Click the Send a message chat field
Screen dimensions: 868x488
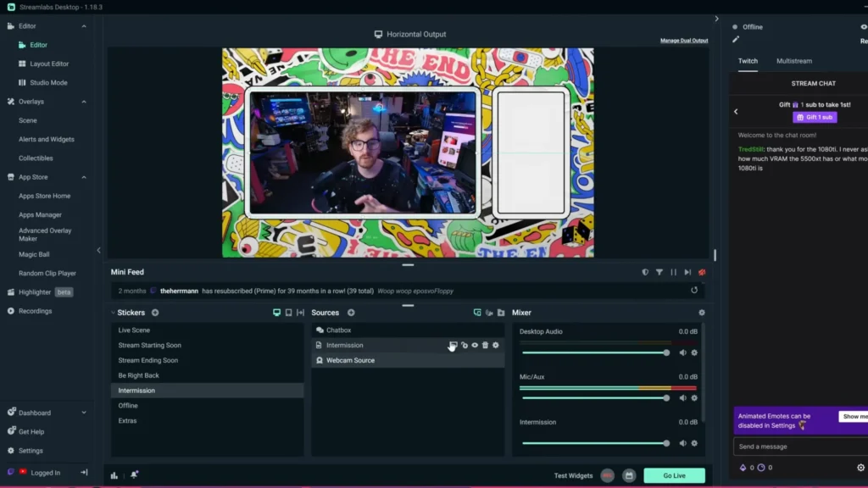tap(800, 446)
